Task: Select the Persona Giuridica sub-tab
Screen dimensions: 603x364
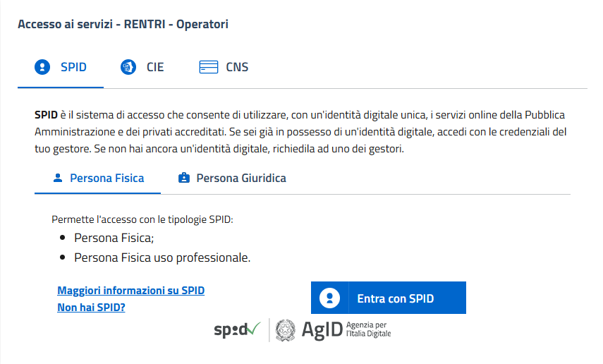Action: (232, 178)
